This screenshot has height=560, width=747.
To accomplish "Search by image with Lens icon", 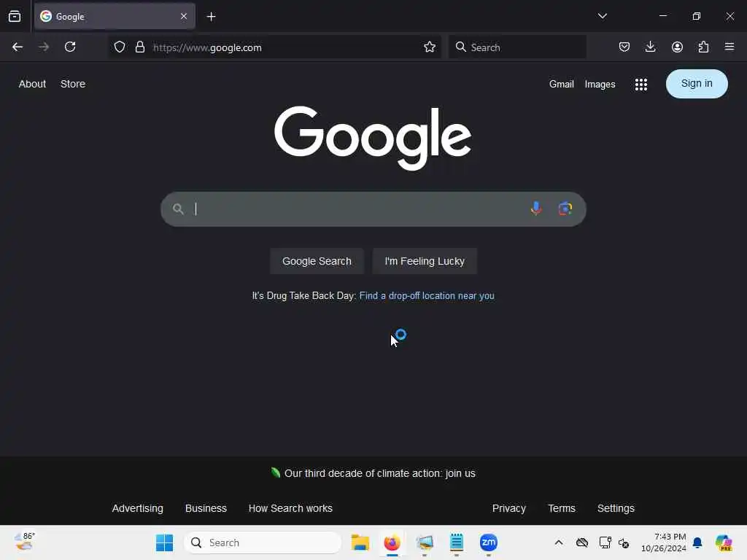I will (565, 209).
